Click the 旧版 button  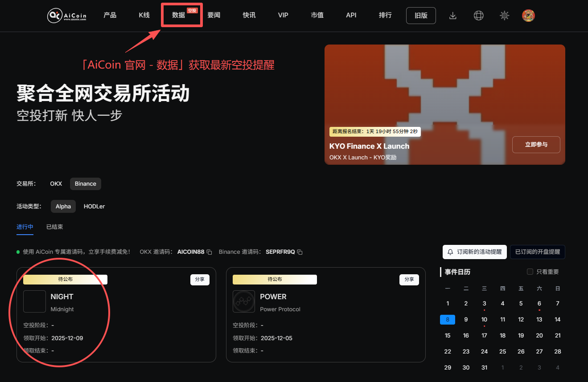[420, 15]
